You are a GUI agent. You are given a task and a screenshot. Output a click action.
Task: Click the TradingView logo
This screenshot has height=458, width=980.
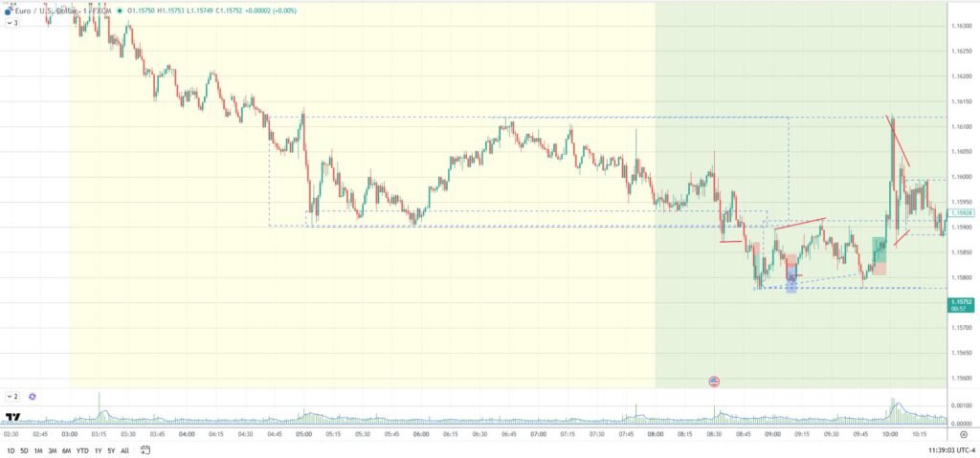(x=12, y=417)
